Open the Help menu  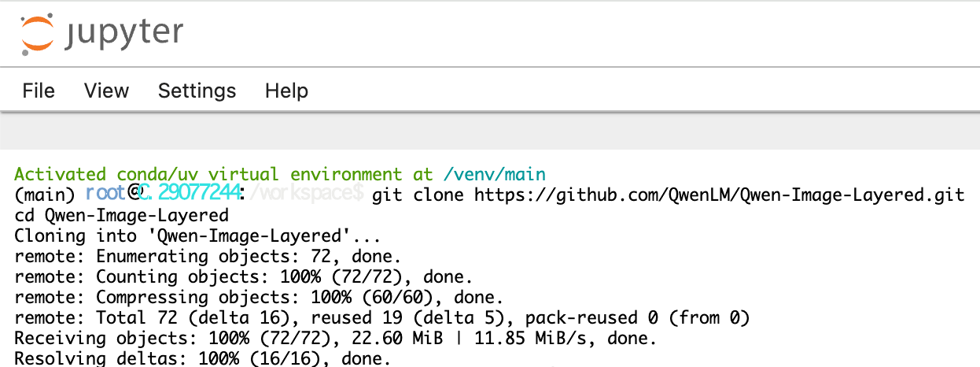click(286, 91)
